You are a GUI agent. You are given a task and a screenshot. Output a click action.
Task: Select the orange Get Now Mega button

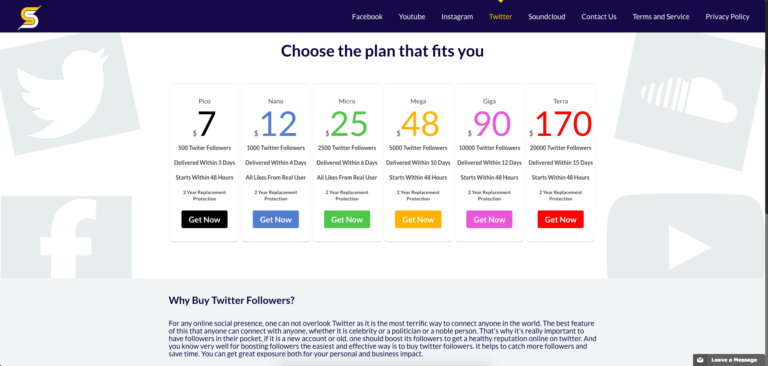[x=418, y=220]
